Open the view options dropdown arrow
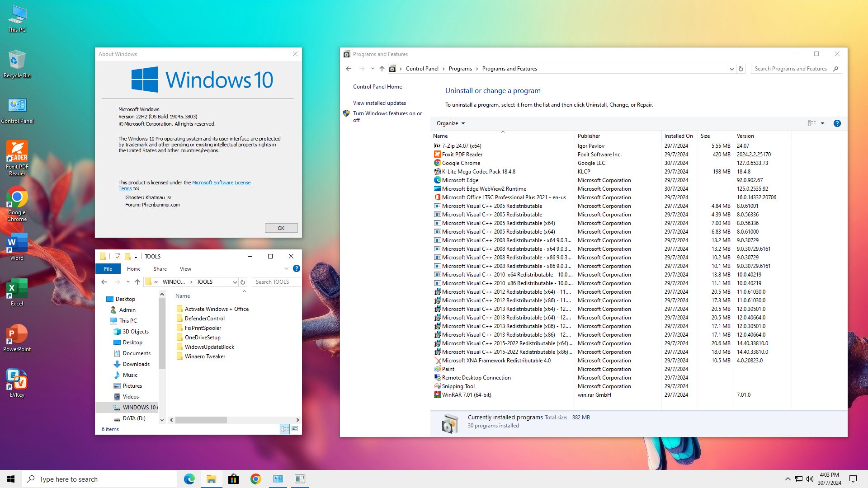The image size is (868, 488). pos(822,123)
